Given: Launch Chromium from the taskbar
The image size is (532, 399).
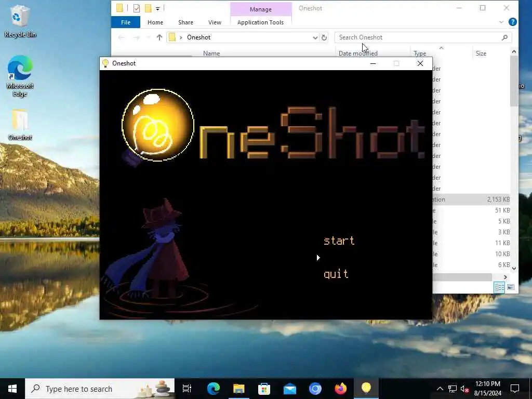Looking at the screenshot, I should (315, 389).
